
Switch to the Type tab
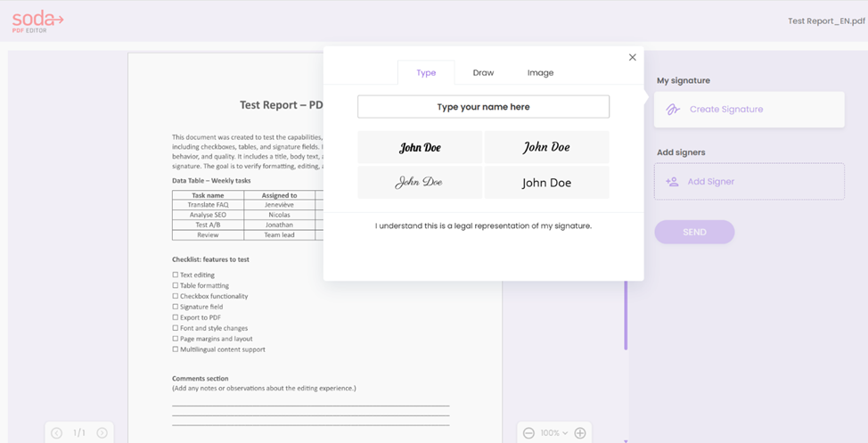click(426, 72)
